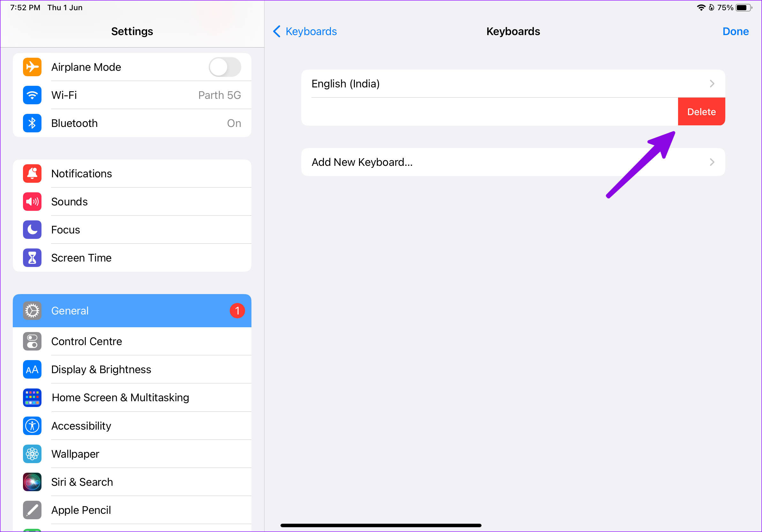Tap the home indicator bar
Image resolution: width=762 pixels, height=532 pixels.
(381, 525)
